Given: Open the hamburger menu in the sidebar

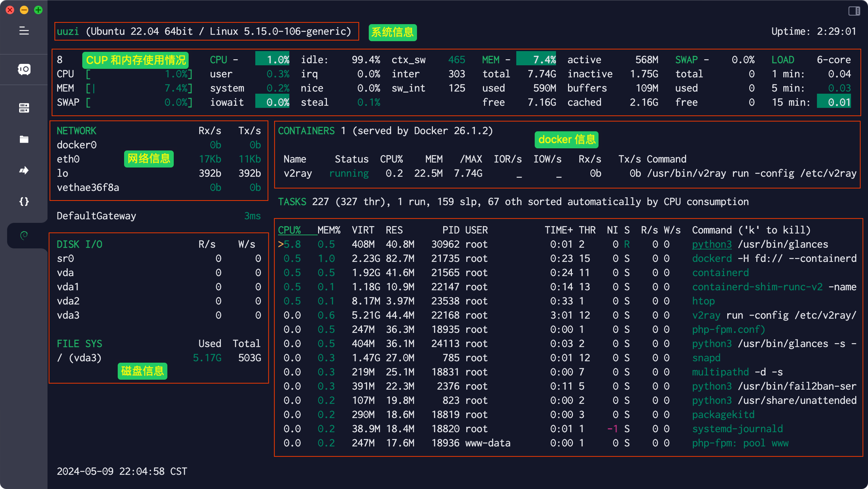Looking at the screenshot, I should (24, 31).
